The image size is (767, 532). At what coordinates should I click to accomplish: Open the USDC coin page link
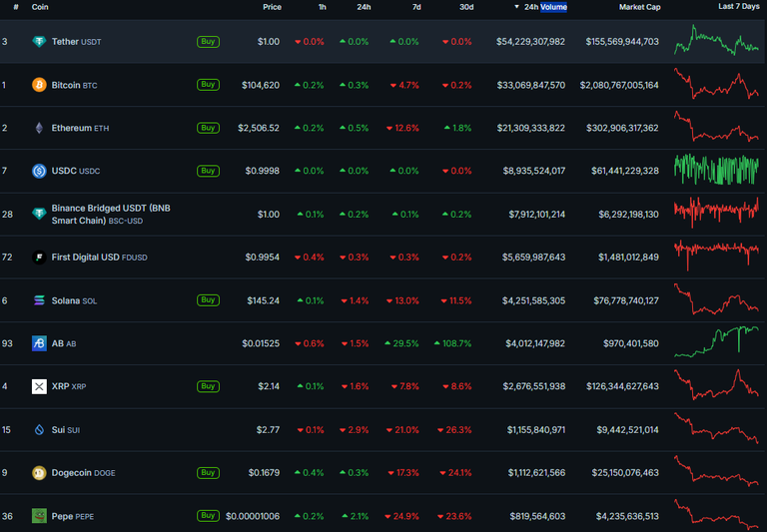click(x=76, y=171)
